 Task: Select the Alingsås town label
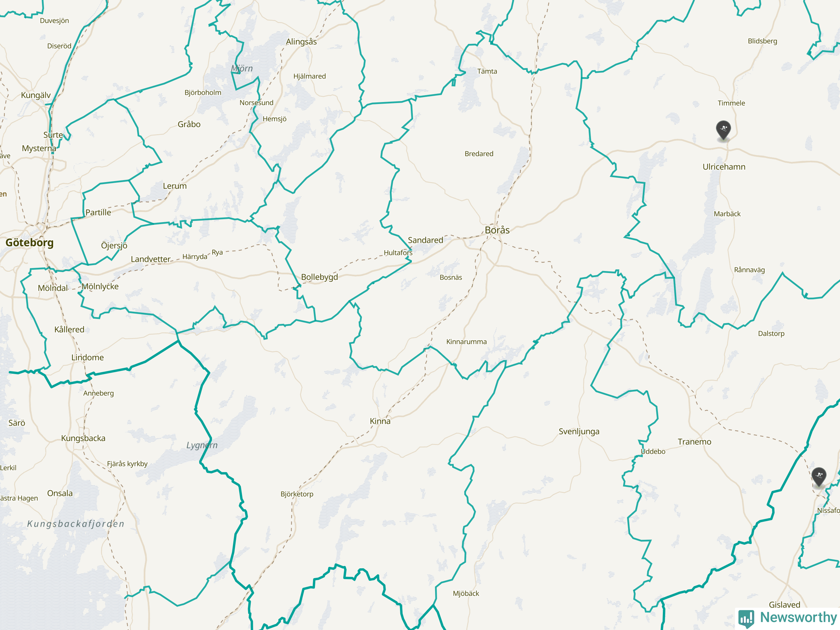[301, 42]
